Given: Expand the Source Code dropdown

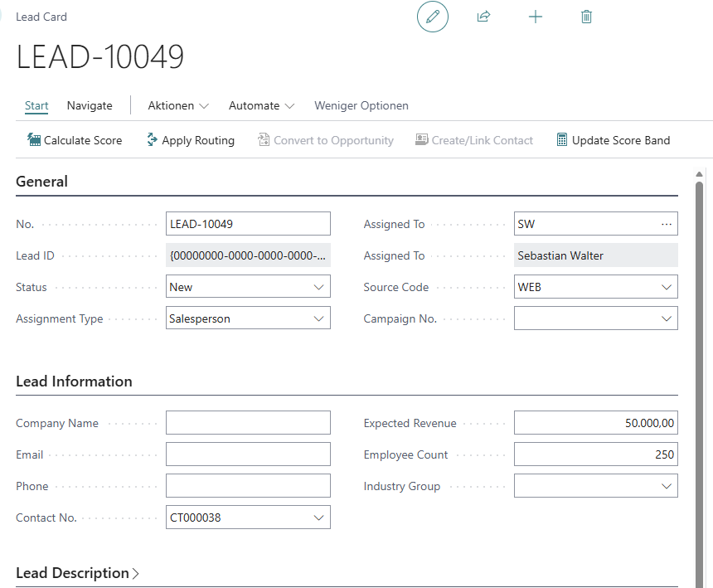Looking at the screenshot, I should [x=667, y=287].
